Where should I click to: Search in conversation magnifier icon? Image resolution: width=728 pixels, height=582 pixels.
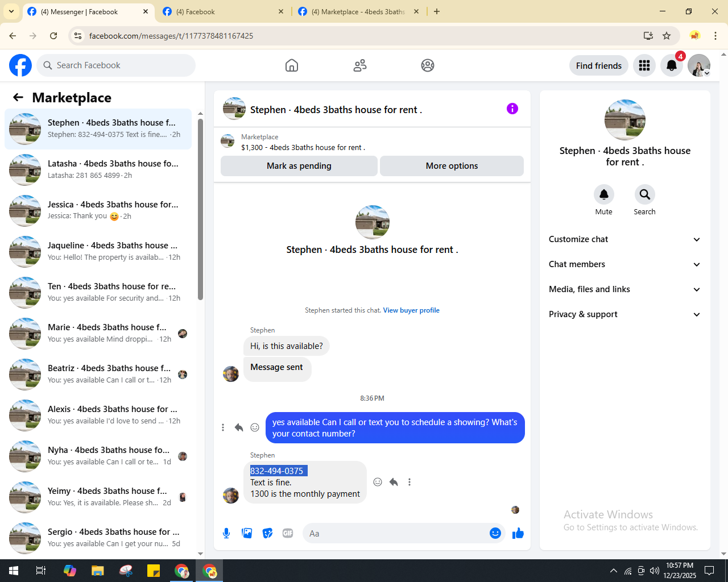point(645,194)
